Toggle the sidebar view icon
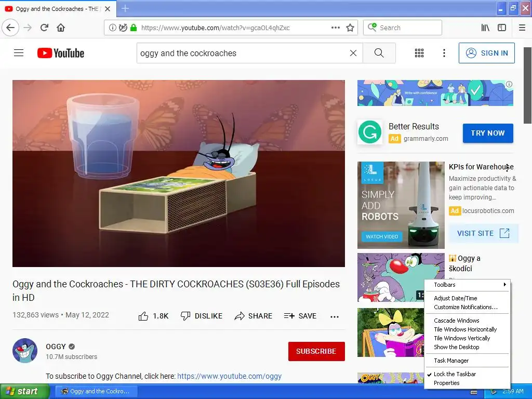 (x=502, y=28)
